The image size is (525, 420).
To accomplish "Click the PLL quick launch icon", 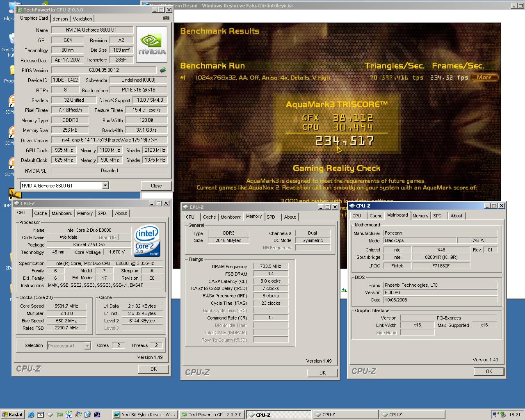I will [97, 415].
